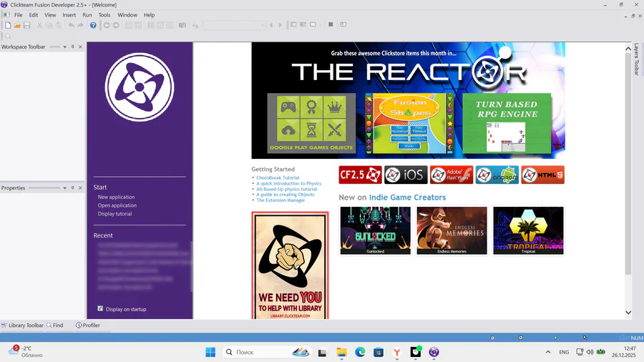
Task: Open File Explorer from the taskbar
Action: coord(341,352)
